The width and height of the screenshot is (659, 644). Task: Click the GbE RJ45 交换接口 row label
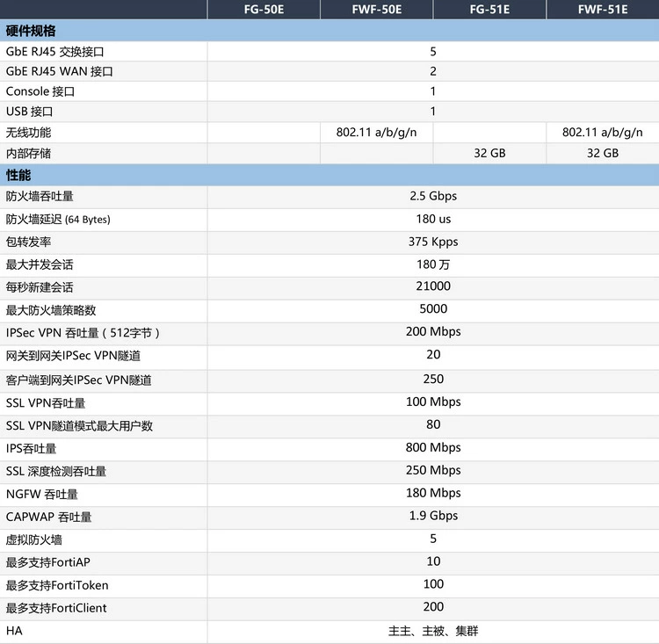coord(54,52)
